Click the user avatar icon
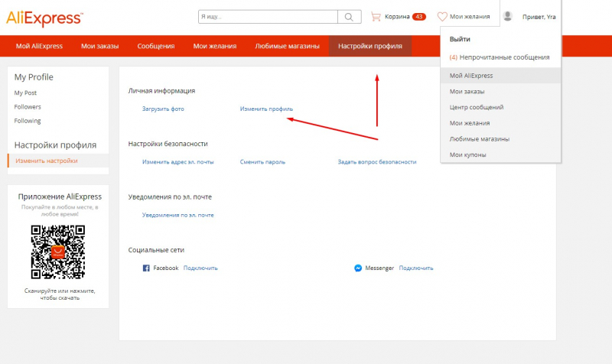 [507, 16]
